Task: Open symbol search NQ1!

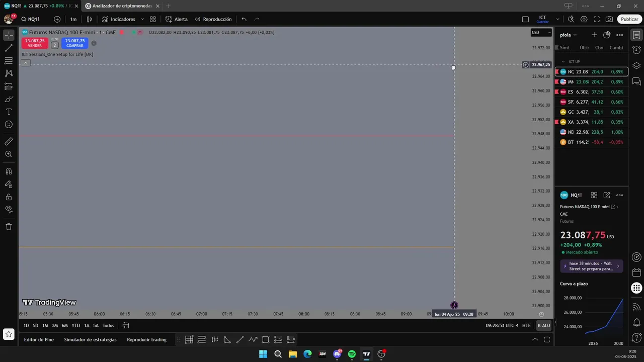Action: (30, 19)
